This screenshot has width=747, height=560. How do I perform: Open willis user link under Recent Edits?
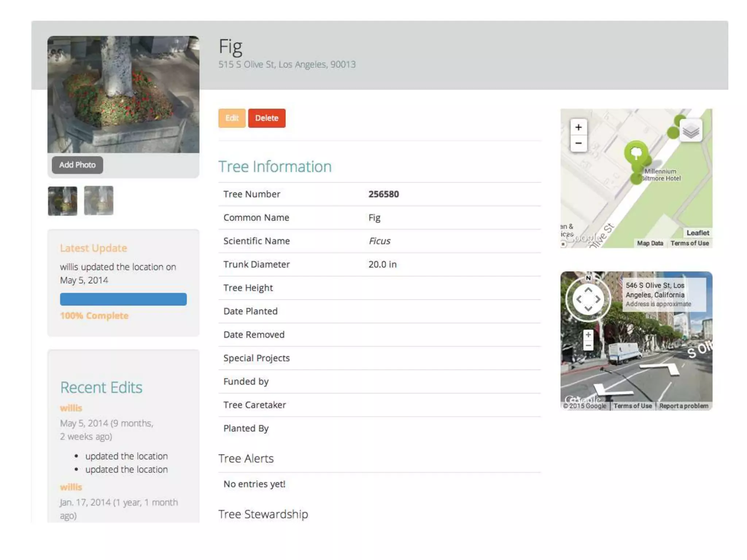tap(71, 408)
